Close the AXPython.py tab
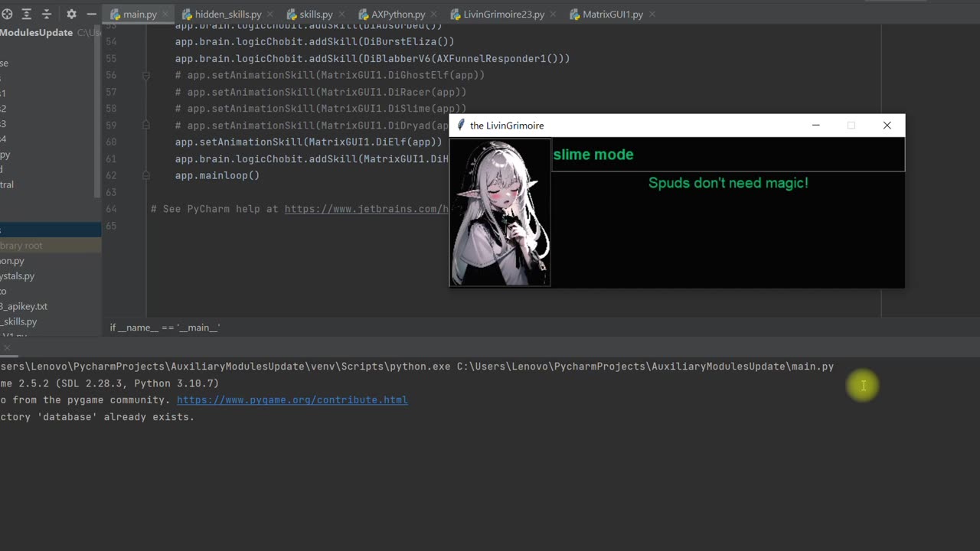Image resolution: width=980 pixels, height=551 pixels. coord(434,15)
